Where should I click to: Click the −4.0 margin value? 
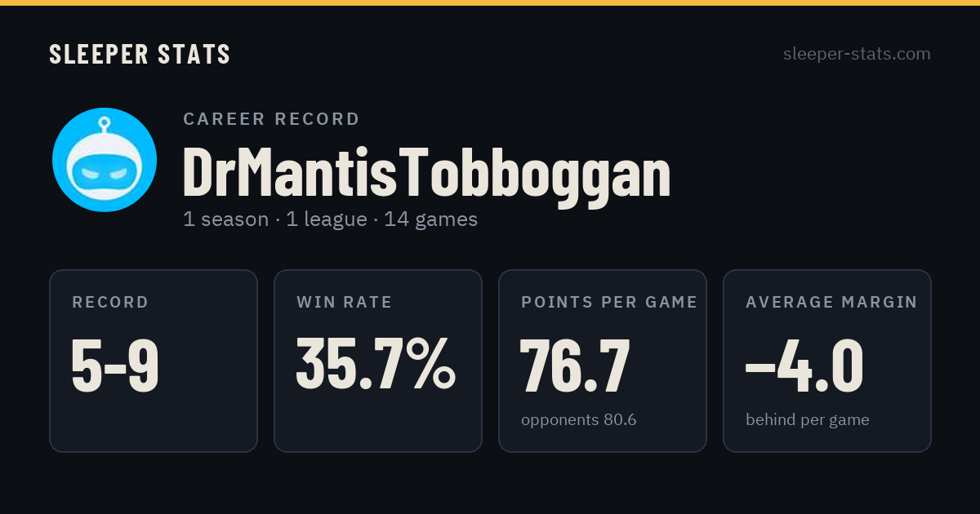[x=804, y=366]
